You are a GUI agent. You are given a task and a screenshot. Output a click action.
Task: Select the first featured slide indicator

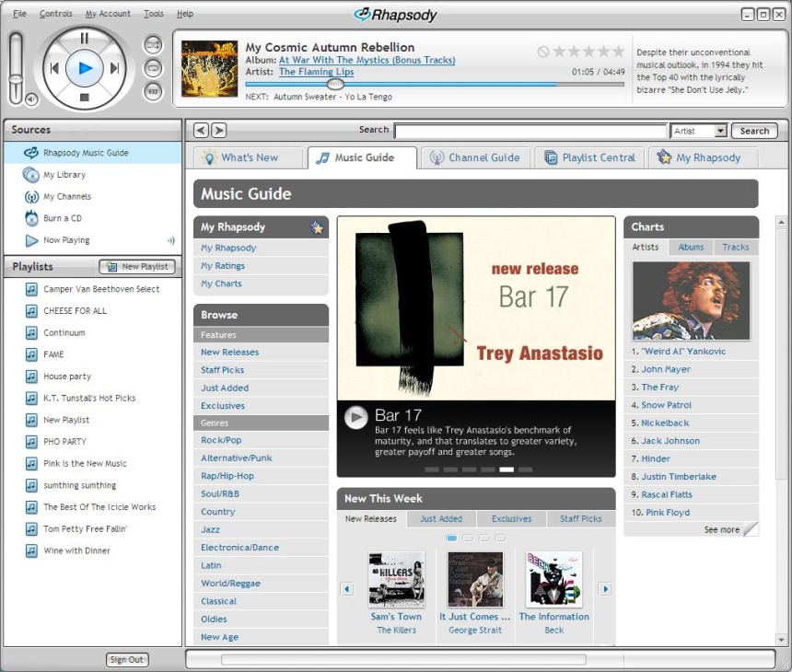click(432, 469)
